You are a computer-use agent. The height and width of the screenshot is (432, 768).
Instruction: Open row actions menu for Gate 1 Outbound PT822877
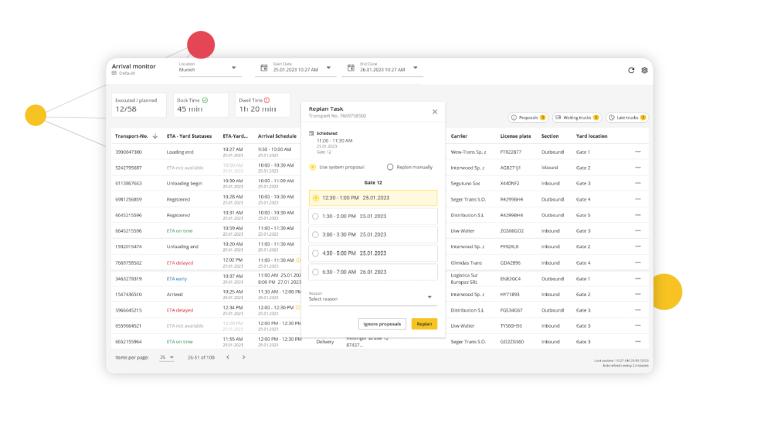tap(638, 151)
